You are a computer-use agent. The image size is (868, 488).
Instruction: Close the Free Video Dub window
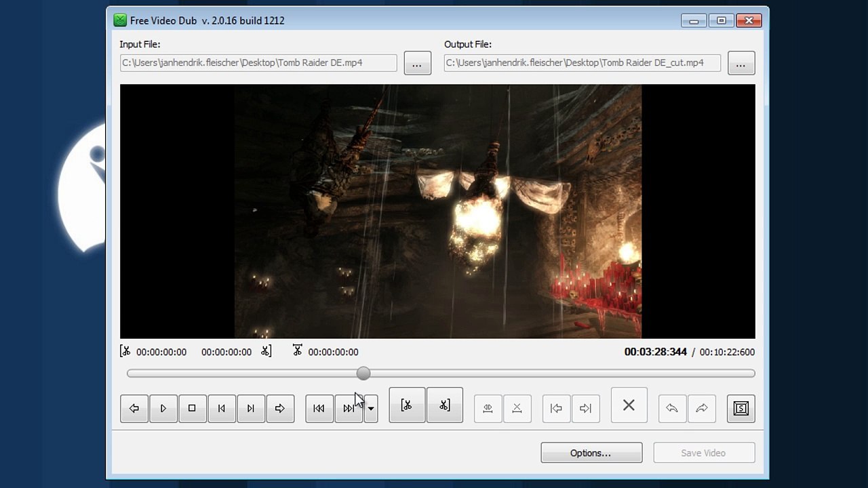point(749,21)
